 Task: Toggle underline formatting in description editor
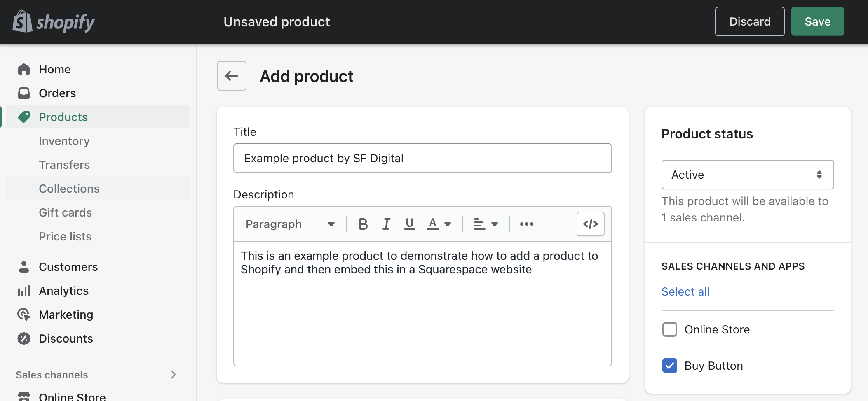[x=409, y=224]
